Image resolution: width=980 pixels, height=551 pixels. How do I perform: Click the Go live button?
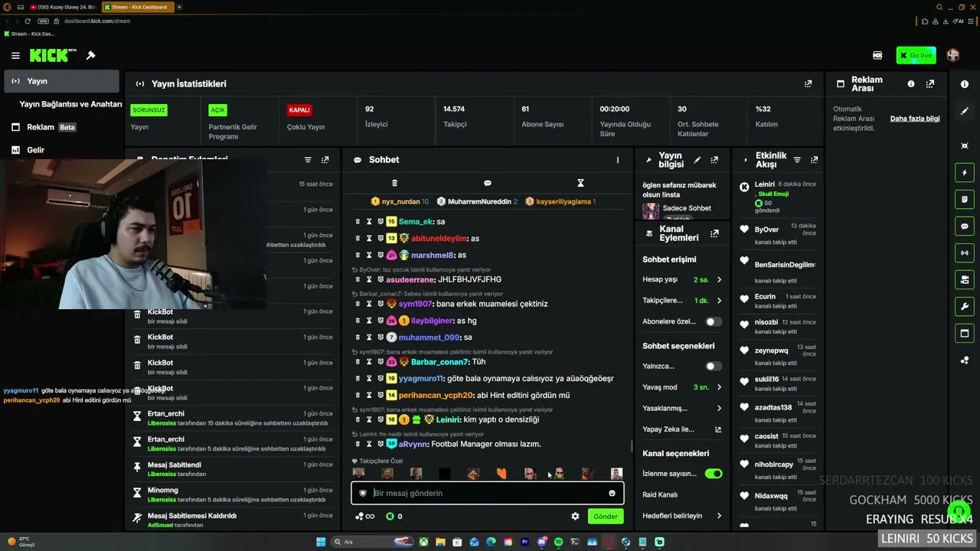[x=916, y=55]
